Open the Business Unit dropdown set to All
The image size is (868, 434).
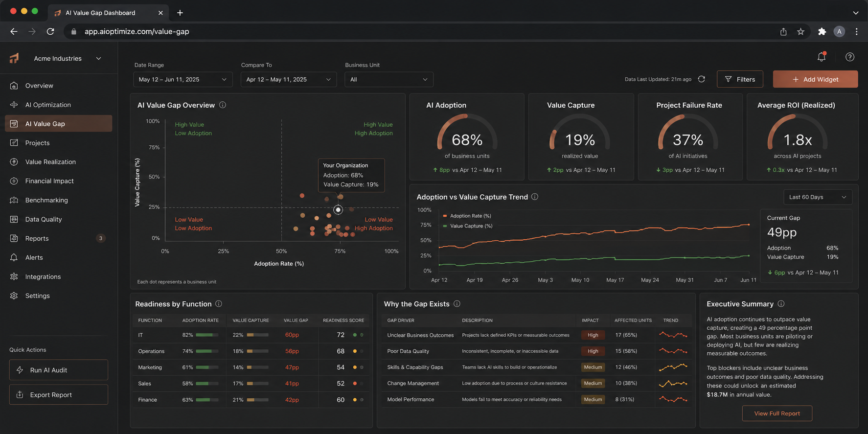[x=389, y=79]
